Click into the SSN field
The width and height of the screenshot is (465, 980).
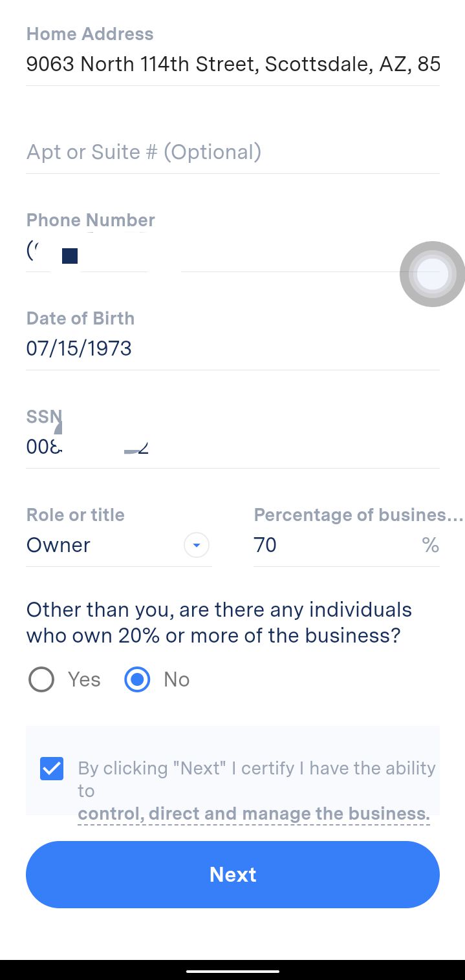tap(233, 447)
